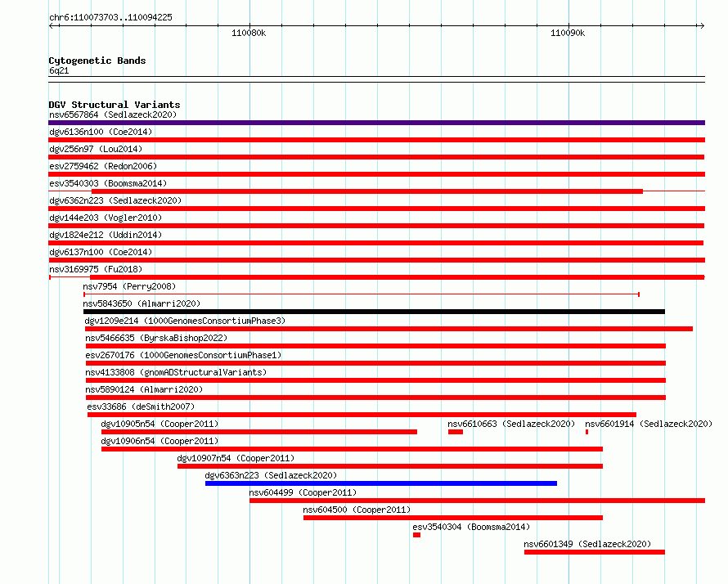This screenshot has height=584, width=728.
Task: Click the black bar under nsv5843650 (Almarri2020)
Action: [374, 312]
